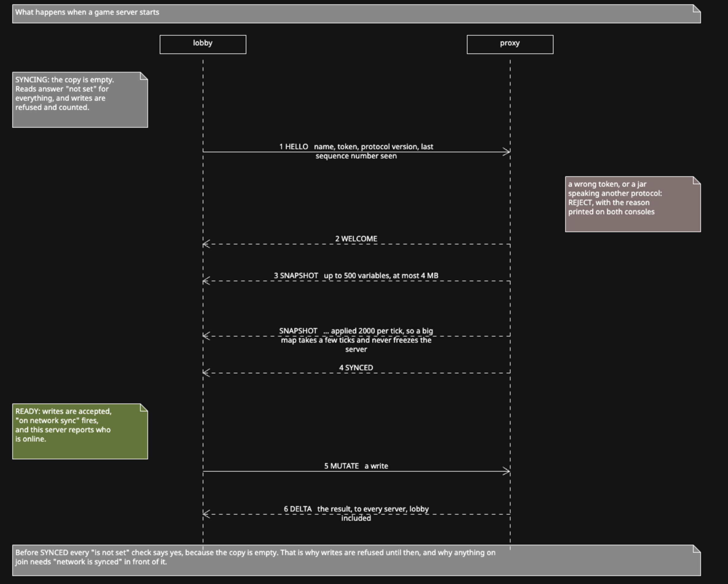Click the wrong token REJECT note
This screenshot has height=584, width=728.
633,204
